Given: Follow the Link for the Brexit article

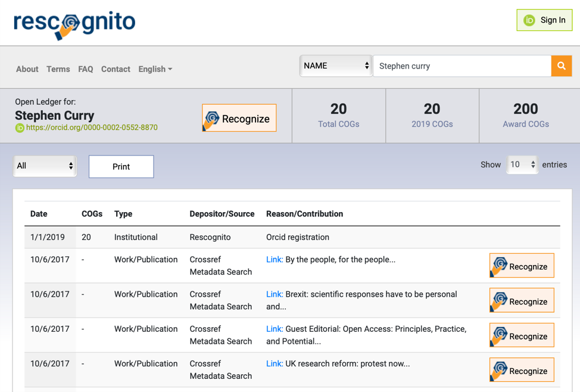Looking at the screenshot, I should click(x=273, y=294).
